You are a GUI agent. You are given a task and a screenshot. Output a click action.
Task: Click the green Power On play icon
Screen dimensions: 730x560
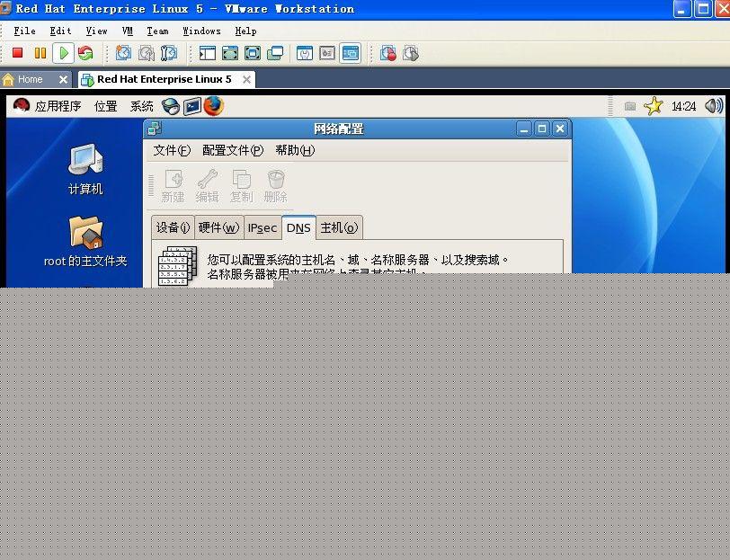pos(63,53)
